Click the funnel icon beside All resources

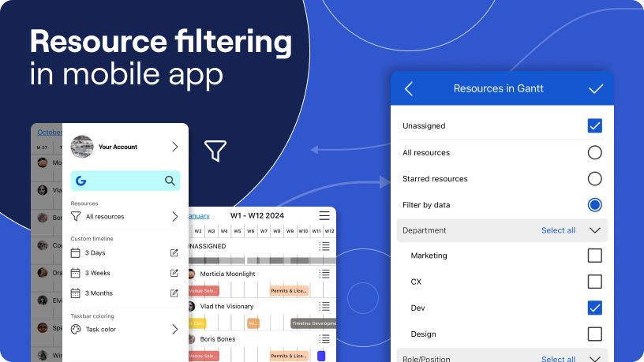76,216
